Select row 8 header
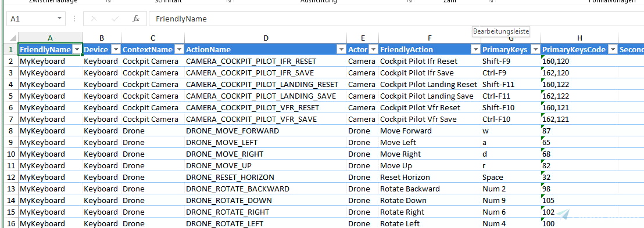Viewport: 644px width, 228px height. pyautogui.click(x=10, y=131)
